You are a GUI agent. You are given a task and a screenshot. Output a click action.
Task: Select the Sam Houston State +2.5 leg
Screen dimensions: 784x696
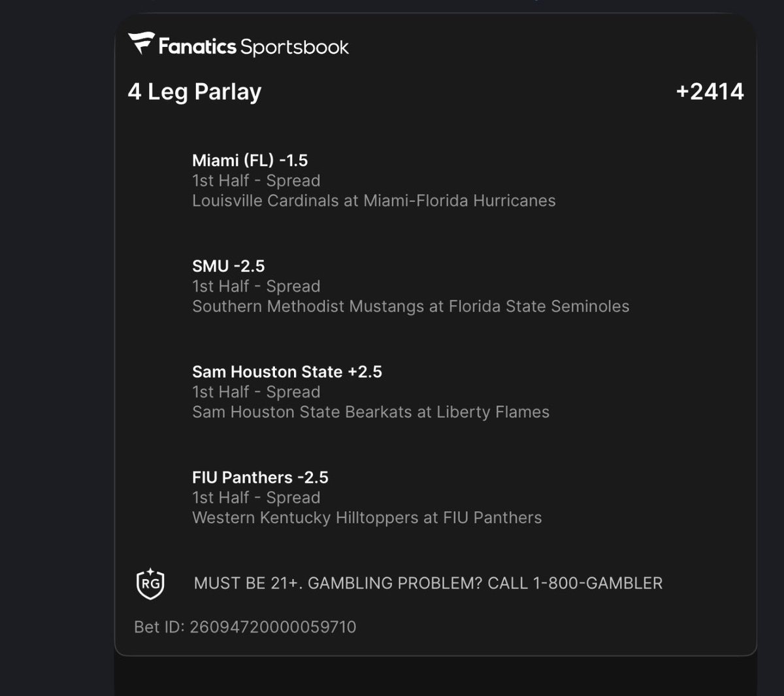coord(287,372)
